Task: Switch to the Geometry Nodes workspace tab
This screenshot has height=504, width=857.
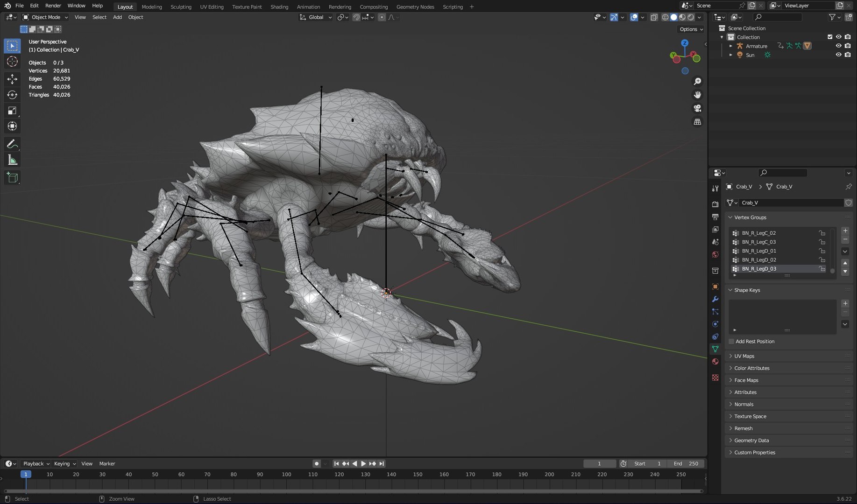Action: click(415, 7)
